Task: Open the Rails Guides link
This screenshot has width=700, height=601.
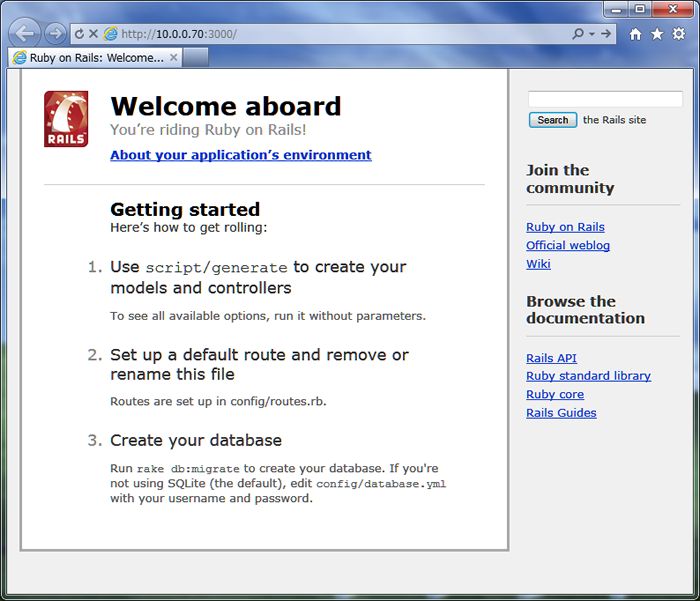Action: pyautogui.click(x=561, y=413)
